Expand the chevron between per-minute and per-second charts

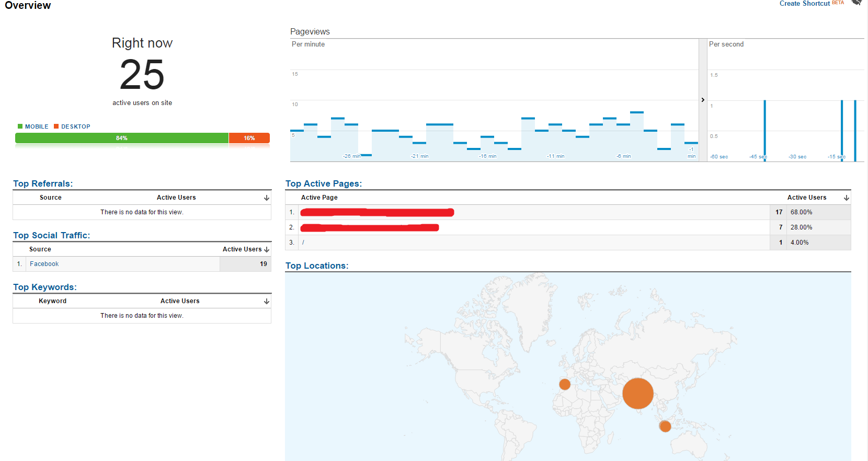[x=703, y=100]
